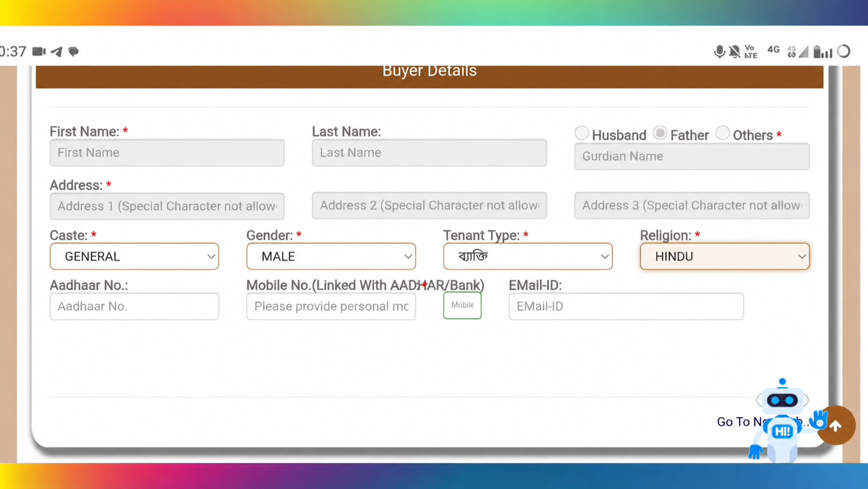Open the chatbot robot assistant
Image resolution: width=868 pixels, height=489 pixels.
(782, 421)
